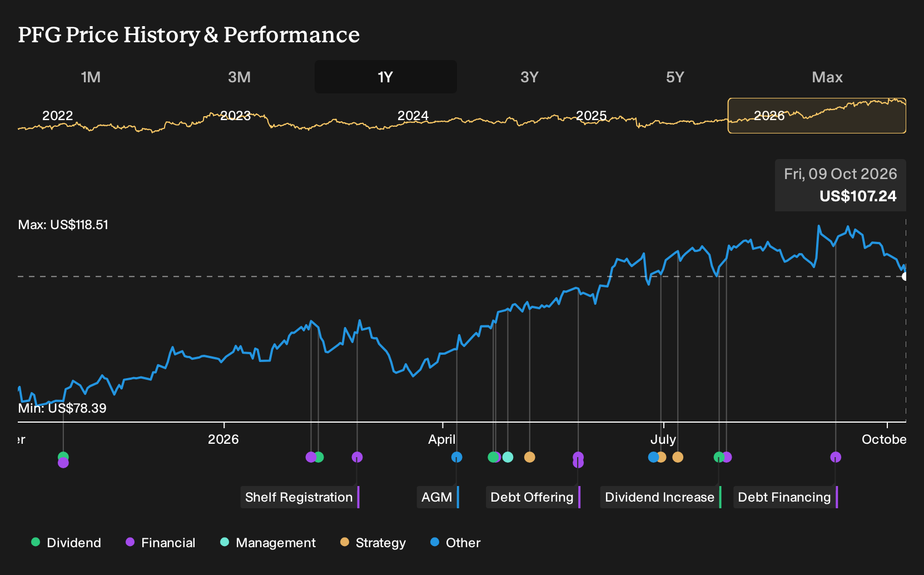
Task: Toggle the Financial legend filter
Action: pyautogui.click(x=160, y=543)
